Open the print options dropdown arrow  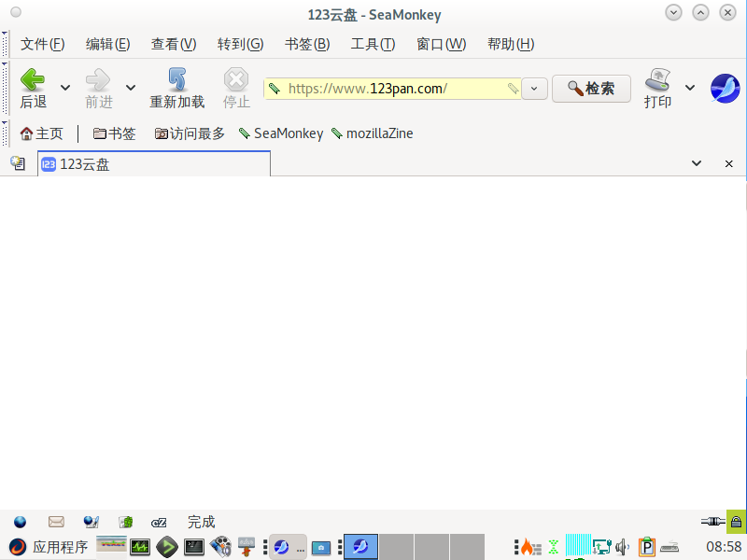690,88
